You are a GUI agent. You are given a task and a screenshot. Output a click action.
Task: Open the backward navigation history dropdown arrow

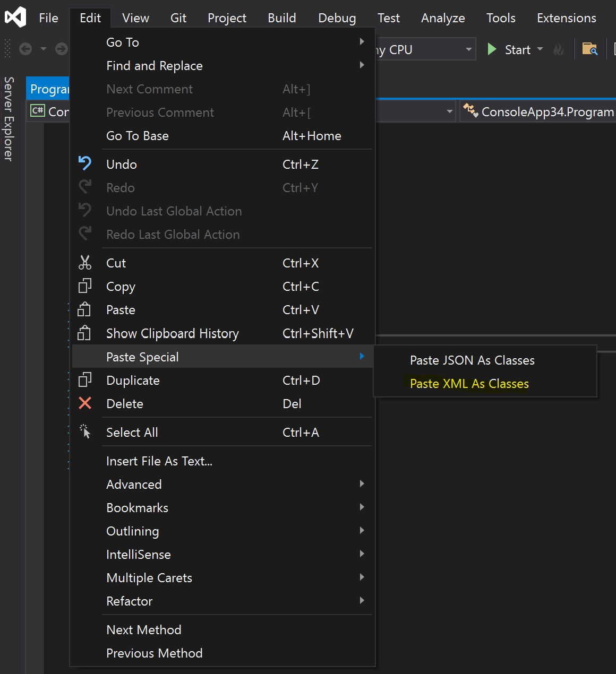[x=44, y=49]
